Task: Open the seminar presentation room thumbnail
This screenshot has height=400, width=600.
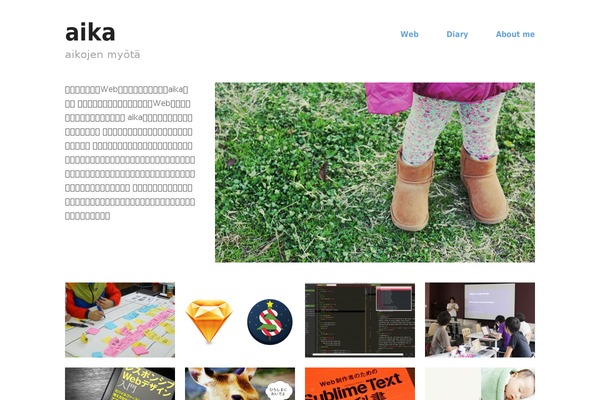Action: pos(480,320)
